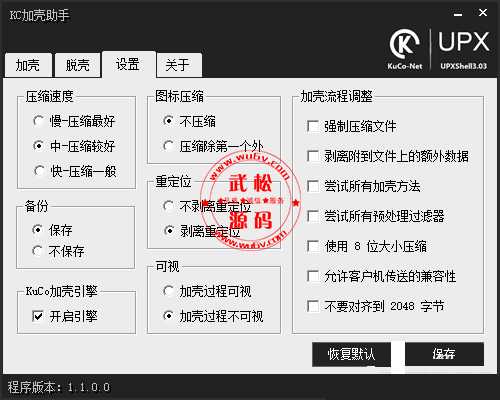Check 不要对齐到 2048 字节
Image resolution: width=500 pixels, height=400 pixels.
tap(376, 306)
